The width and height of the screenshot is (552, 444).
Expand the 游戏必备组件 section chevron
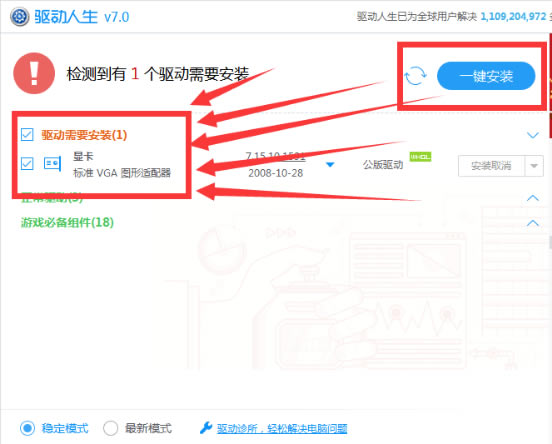[x=533, y=223]
